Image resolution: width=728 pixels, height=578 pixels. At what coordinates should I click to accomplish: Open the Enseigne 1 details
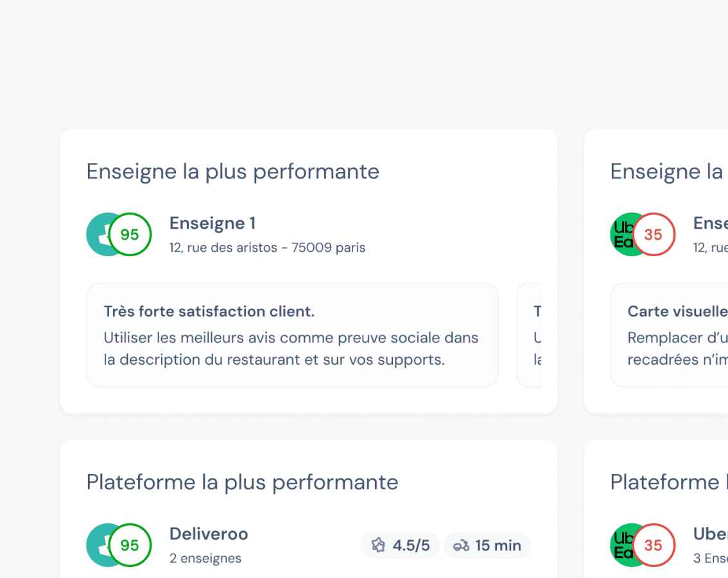coord(212,223)
